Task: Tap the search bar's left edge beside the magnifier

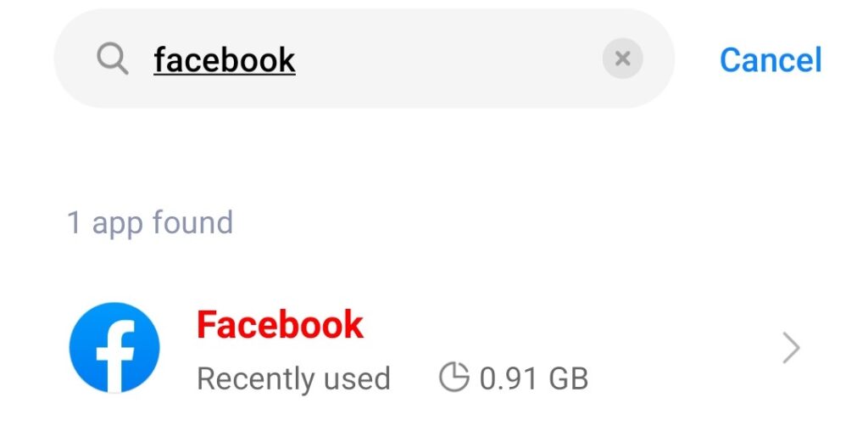Action: [x=75, y=59]
